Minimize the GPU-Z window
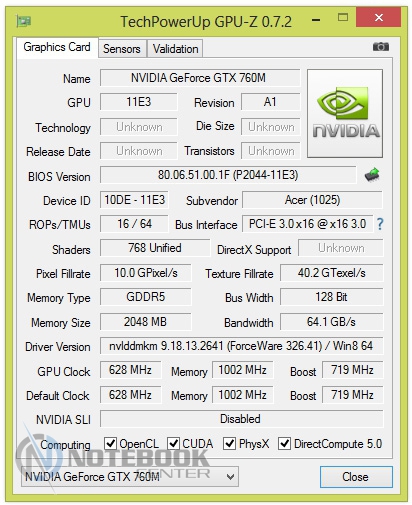Viewport: 412px width, 505px height. 316,20
